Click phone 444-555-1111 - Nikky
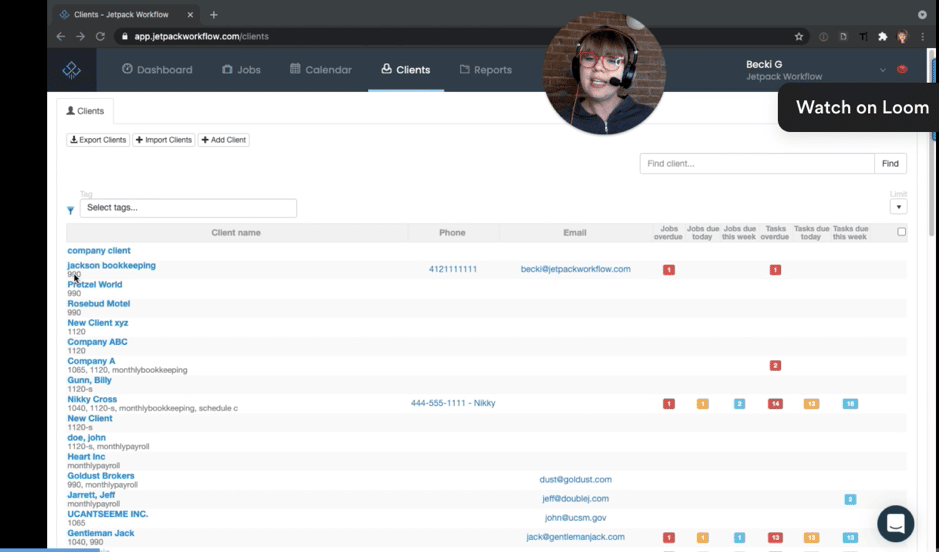The image size is (939, 552). [453, 404]
